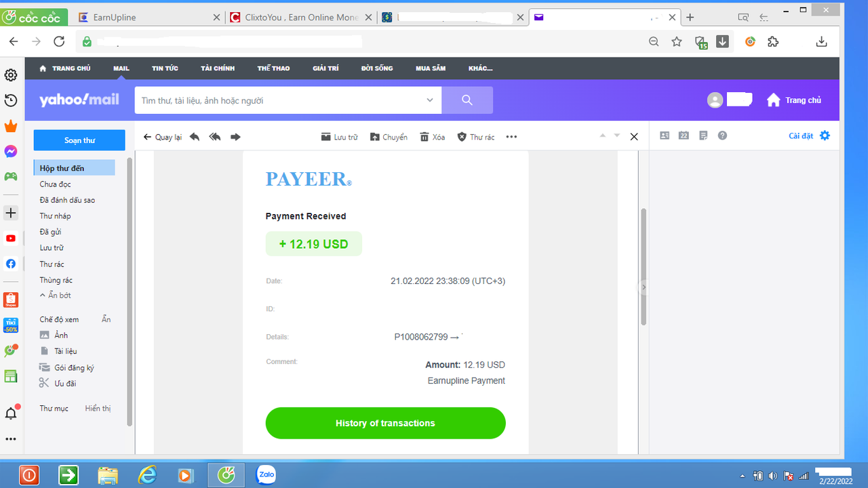Bookmark page with star icon in address bar
The width and height of the screenshot is (868, 488).
(x=676, y=42)
